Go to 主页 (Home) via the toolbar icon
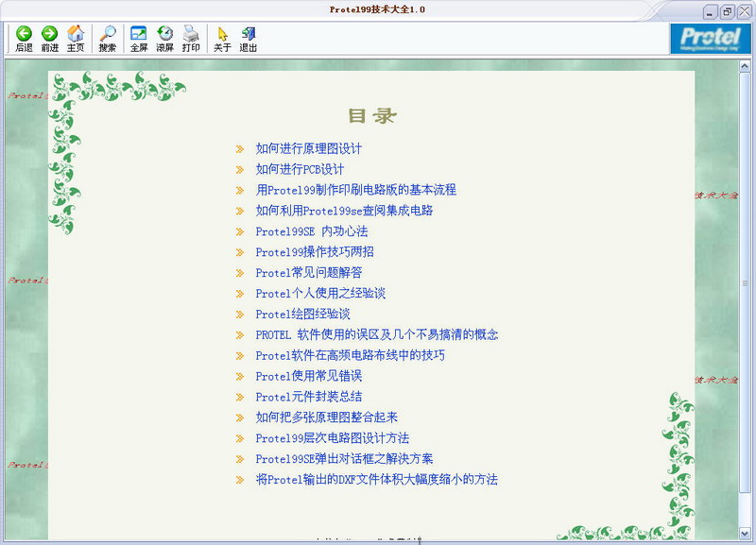This screenshot has width=756, height=545. click(76, 39)
